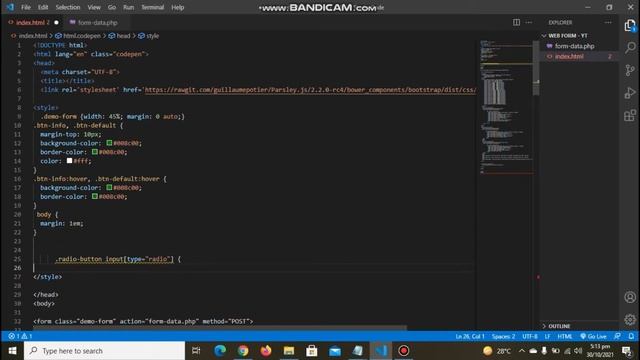Select index.html in the Explorer tree
The width and height of the screenshot is (640, 360).
pos(569,56)
